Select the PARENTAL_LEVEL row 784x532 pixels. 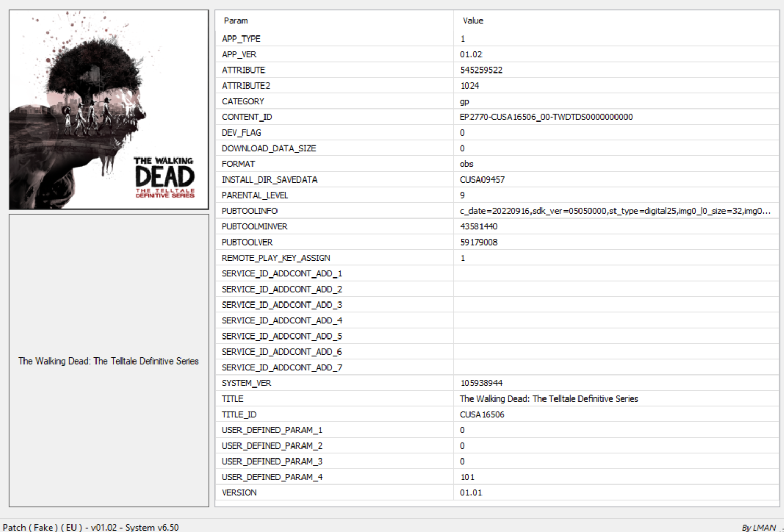255,195
